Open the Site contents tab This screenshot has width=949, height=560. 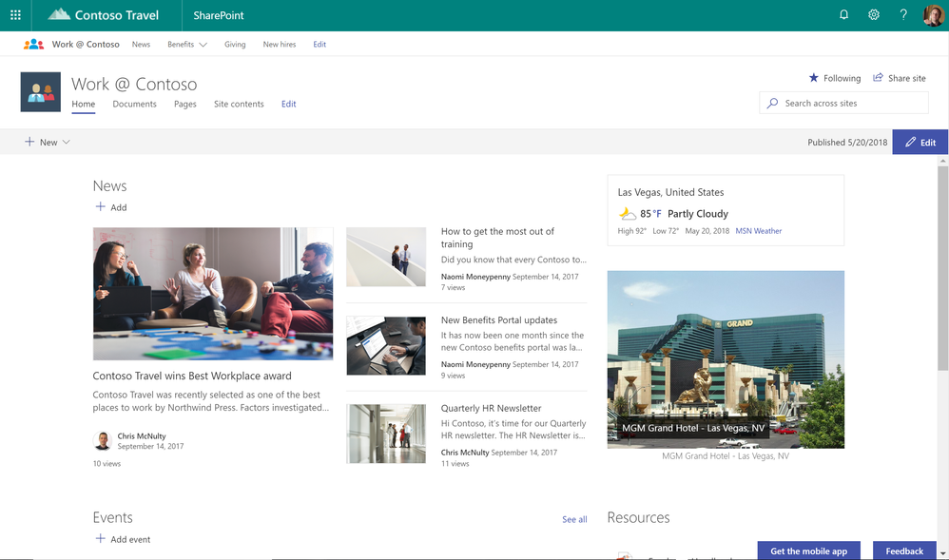point(239,104)
